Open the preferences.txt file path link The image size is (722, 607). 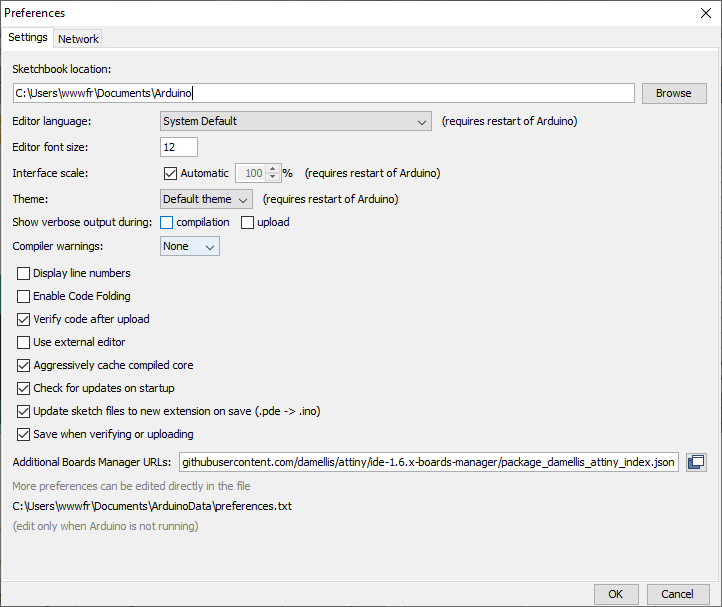(152, 506)
